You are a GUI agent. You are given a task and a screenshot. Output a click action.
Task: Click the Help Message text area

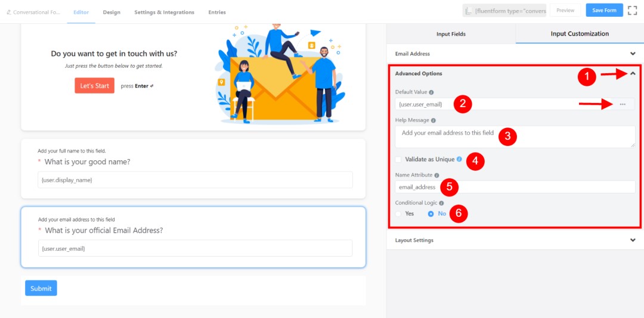(x=515, y=136)
